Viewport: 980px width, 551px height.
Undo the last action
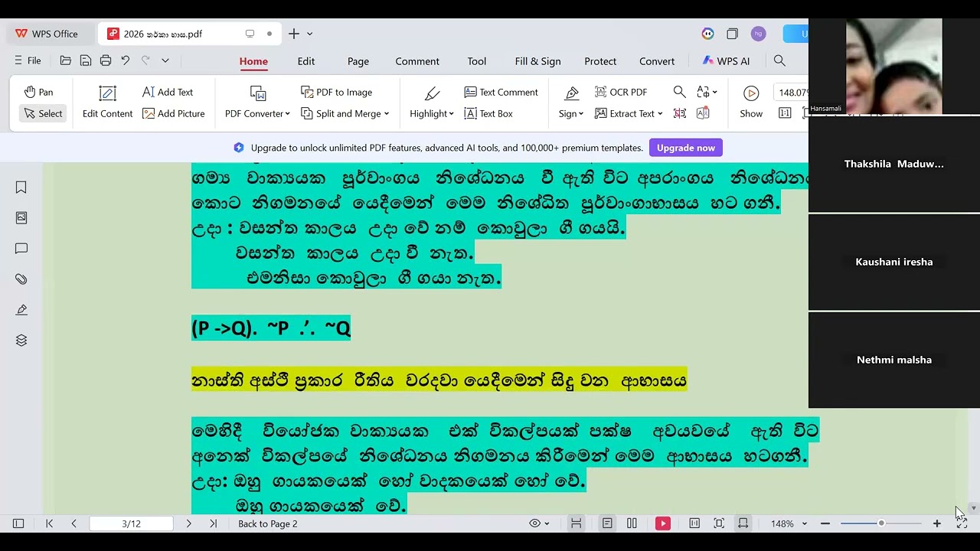point(126,60)
